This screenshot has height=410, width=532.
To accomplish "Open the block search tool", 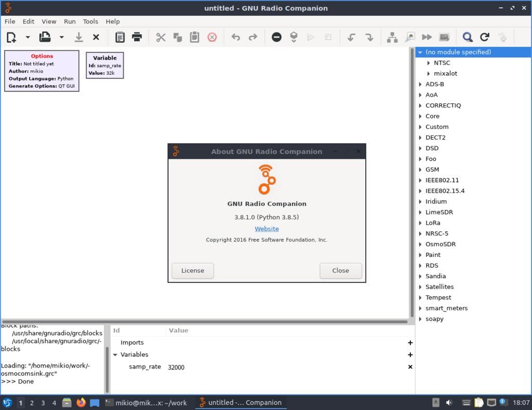I will [x=467, y=37].
